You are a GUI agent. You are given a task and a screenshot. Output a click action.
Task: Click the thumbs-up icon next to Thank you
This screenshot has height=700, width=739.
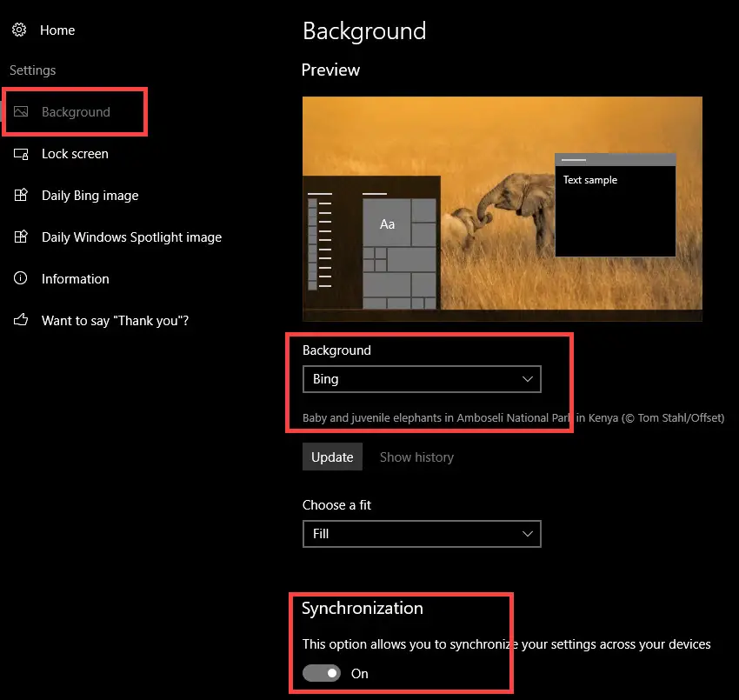(x=20, y=320)
